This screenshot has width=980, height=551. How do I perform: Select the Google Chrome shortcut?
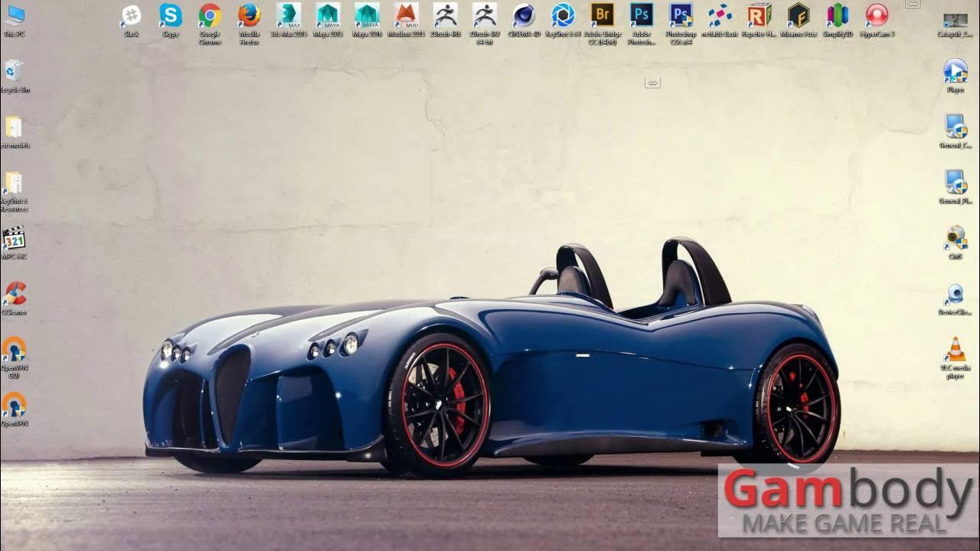210,16
